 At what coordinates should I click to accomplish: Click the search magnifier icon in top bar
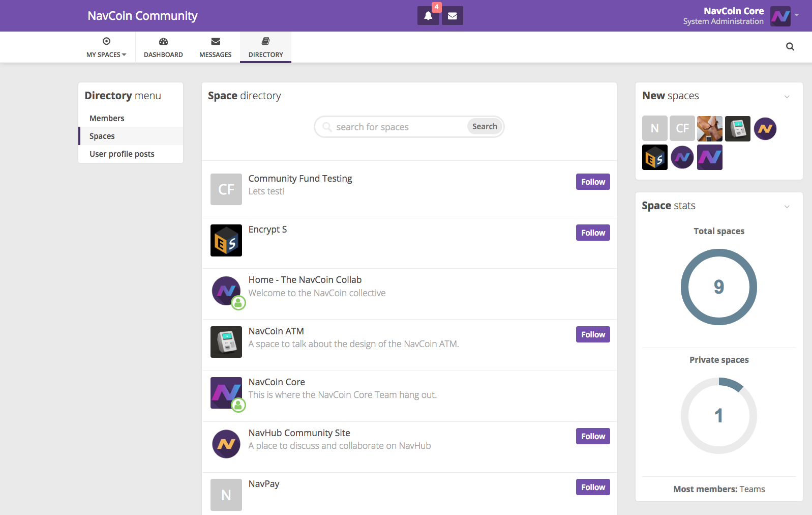coord(790,47)
